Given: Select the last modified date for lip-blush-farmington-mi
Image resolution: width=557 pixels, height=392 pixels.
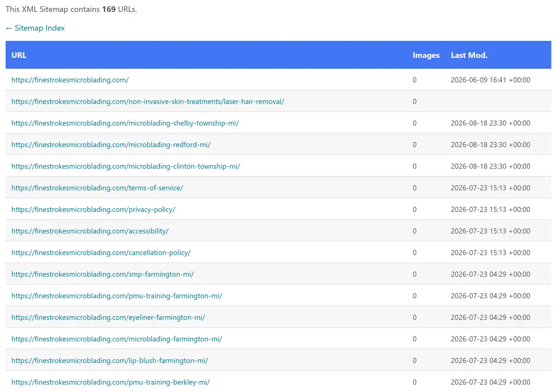Looking at the screenshot, I should (x=491, y=361).
